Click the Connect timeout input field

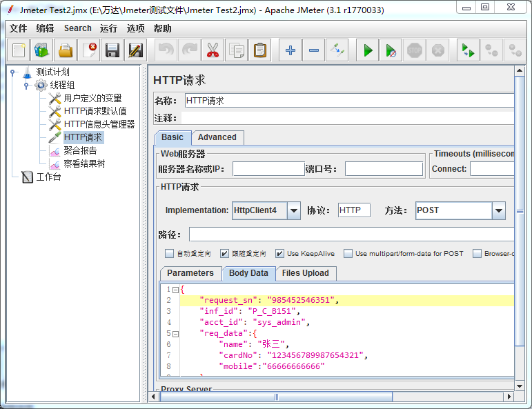point(492,169)
